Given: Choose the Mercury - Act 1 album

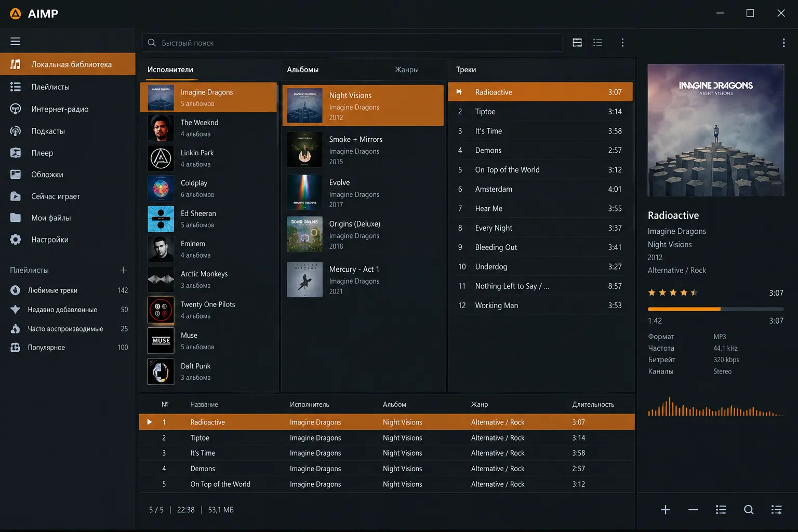Looking at the screenshot, I should click(363, 280).
